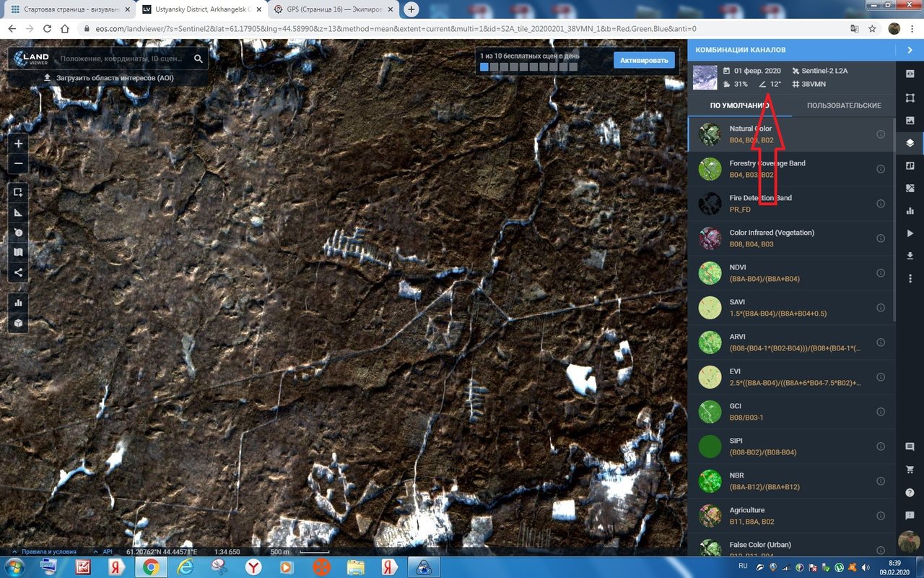924x578 pixels.
Task: Zoom in on the map
Action: pyautogui.click(x=18, y=144)
